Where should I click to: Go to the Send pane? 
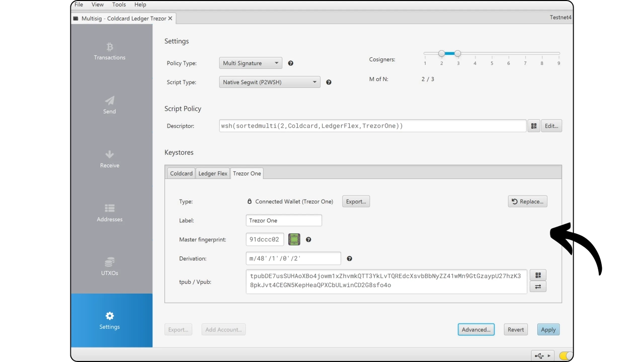tap(110, 105)
